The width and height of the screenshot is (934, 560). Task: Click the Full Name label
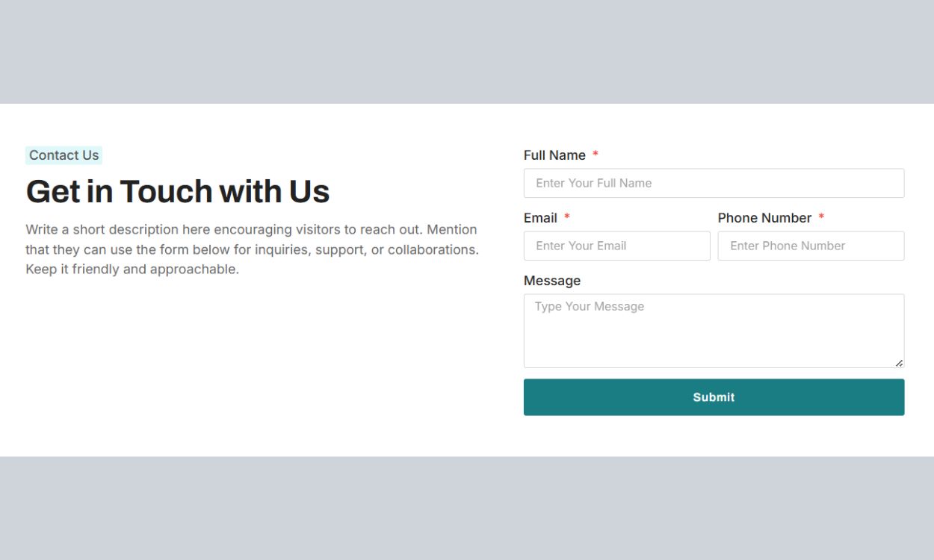[x=554, y=155]
